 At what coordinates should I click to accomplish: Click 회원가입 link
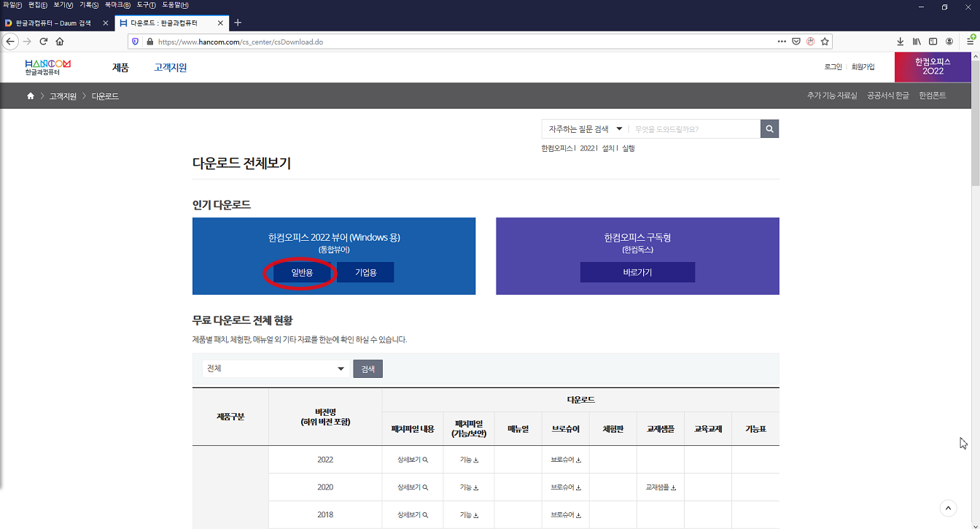click(863, 67)
